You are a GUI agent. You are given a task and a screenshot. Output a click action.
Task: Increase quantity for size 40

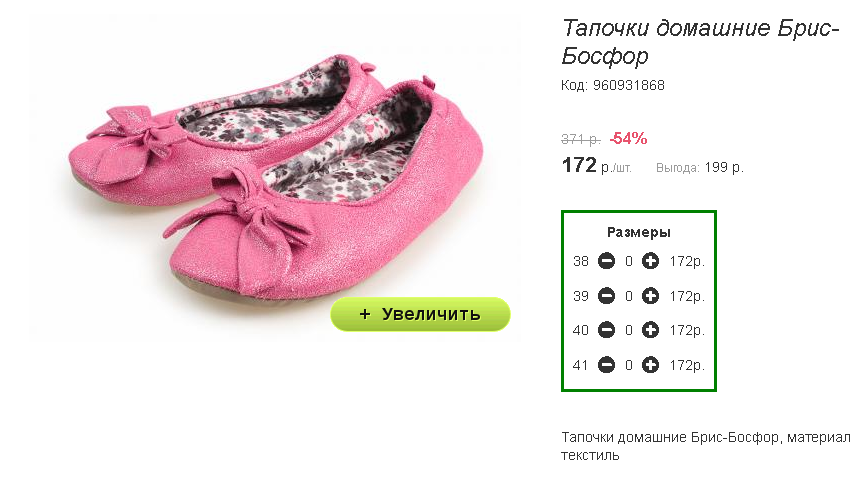coord(650,330)
